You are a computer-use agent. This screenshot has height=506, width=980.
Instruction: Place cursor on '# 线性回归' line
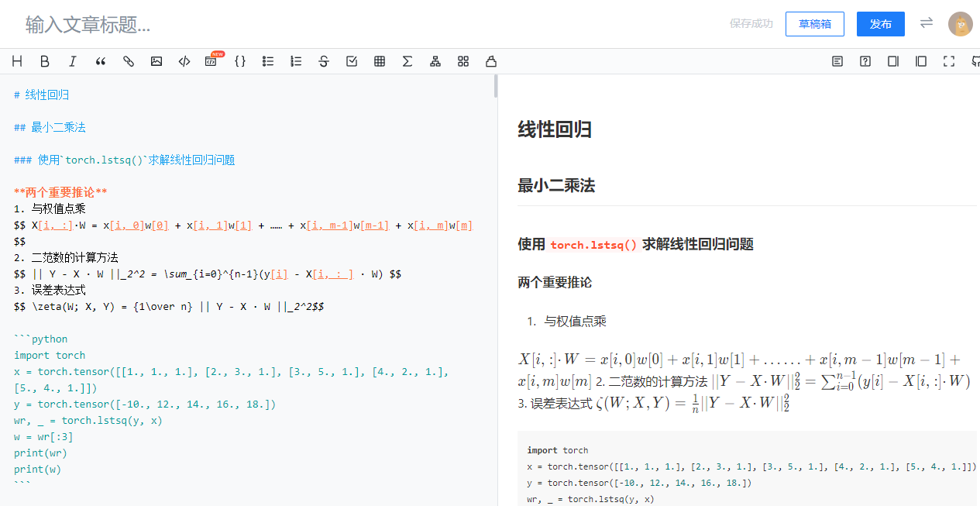pos(42,95)
